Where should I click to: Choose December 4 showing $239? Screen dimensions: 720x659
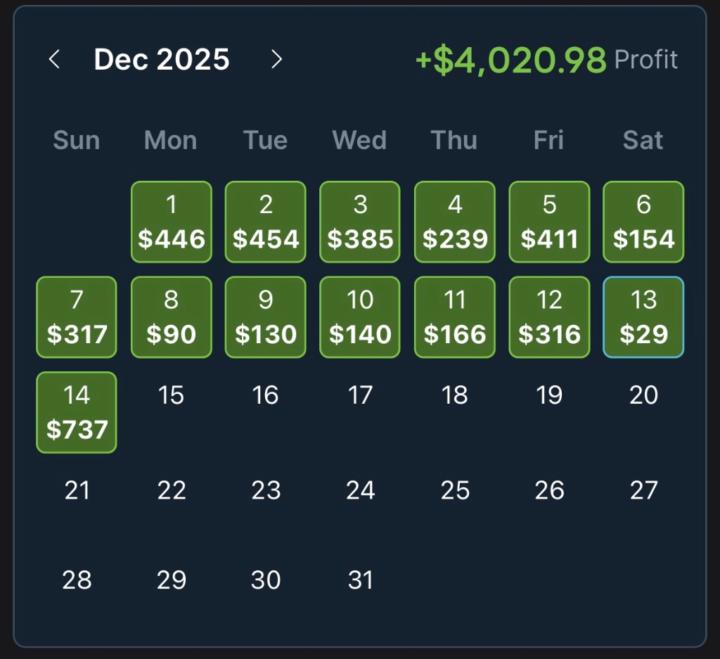pyautogui.click(x=454, y=222)
